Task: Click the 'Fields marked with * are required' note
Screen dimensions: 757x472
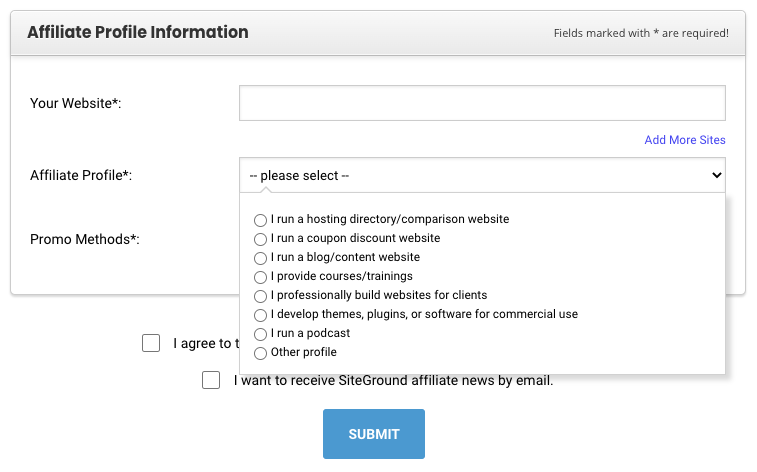Action: (641, 33)
